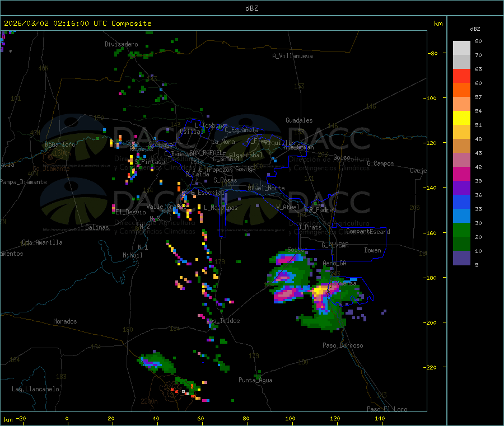Click the 'Soitue' place label

pyautogui.click(x=297, y=250)
